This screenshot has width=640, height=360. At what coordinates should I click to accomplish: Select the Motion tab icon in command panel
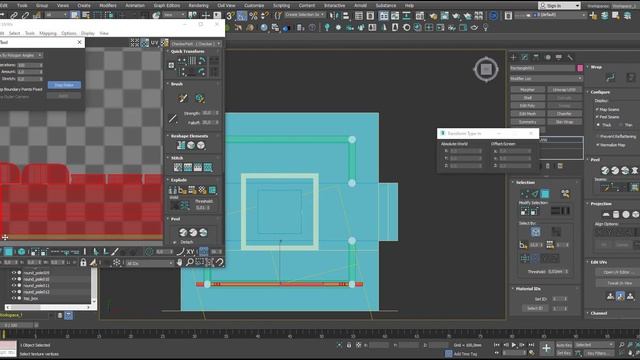(x=548, y=57)
